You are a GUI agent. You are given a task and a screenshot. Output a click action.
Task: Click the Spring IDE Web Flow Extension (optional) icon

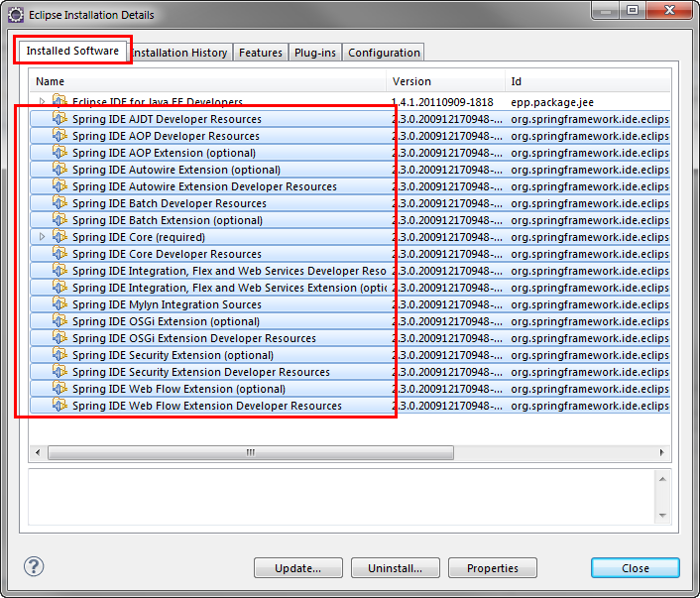pyautogui.click(x=59, y=389)
